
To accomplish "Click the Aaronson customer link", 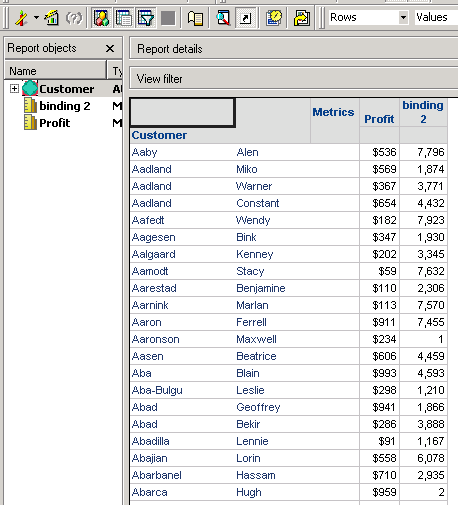I will point(156,339).
